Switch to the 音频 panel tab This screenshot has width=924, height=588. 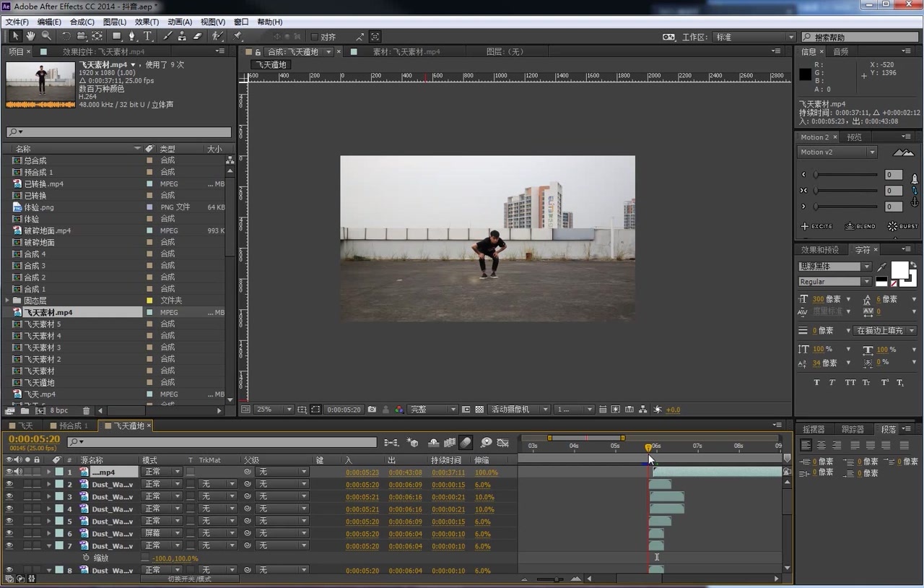pos(841,52)
